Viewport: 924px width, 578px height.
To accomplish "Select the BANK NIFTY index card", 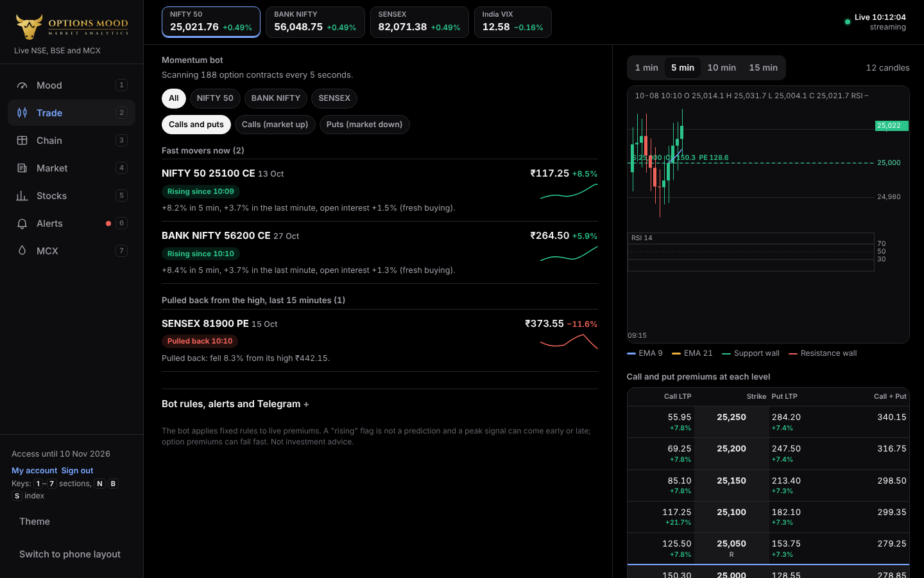I will pos(315,22).
